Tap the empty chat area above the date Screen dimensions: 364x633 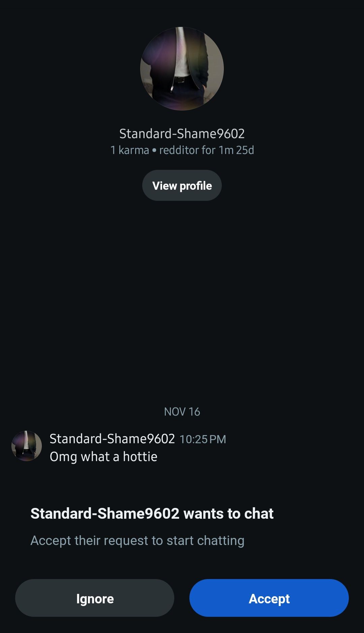182,303
